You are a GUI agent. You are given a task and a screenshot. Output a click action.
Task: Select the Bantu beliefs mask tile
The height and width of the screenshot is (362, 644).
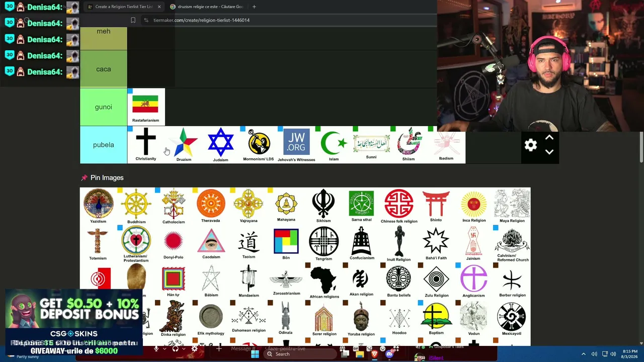tap(399, 282)
